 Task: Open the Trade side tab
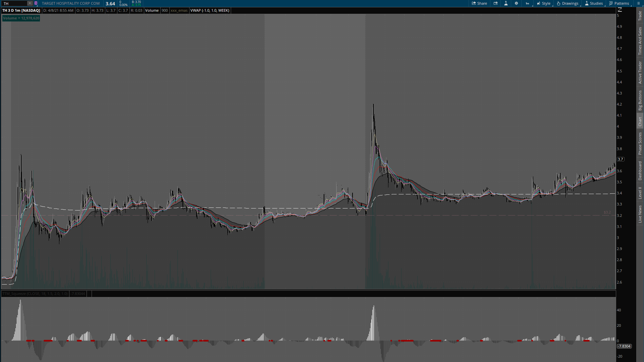640,15
